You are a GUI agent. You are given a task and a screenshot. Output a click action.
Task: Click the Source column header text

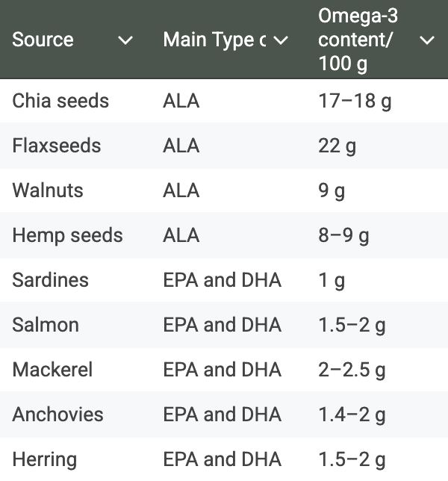[43, 40]
